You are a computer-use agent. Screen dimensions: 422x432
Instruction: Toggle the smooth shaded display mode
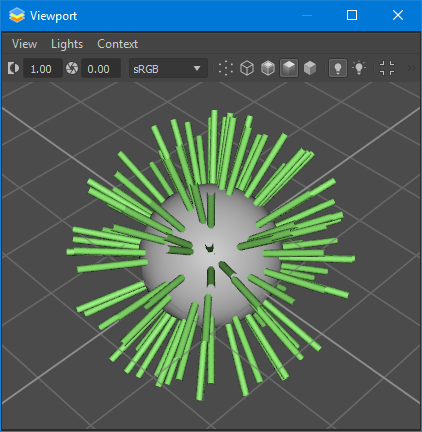(x=289, y=68)
